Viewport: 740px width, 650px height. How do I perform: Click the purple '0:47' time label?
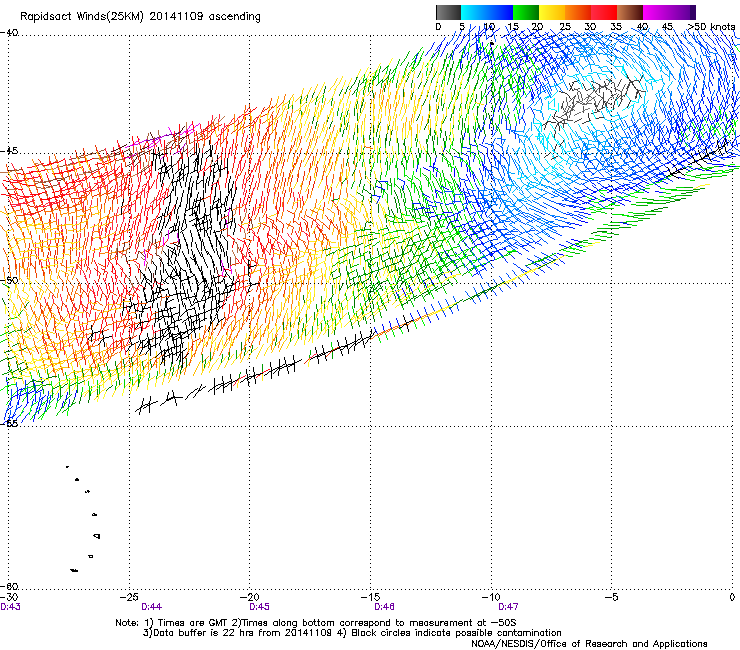tap(508, 607)
